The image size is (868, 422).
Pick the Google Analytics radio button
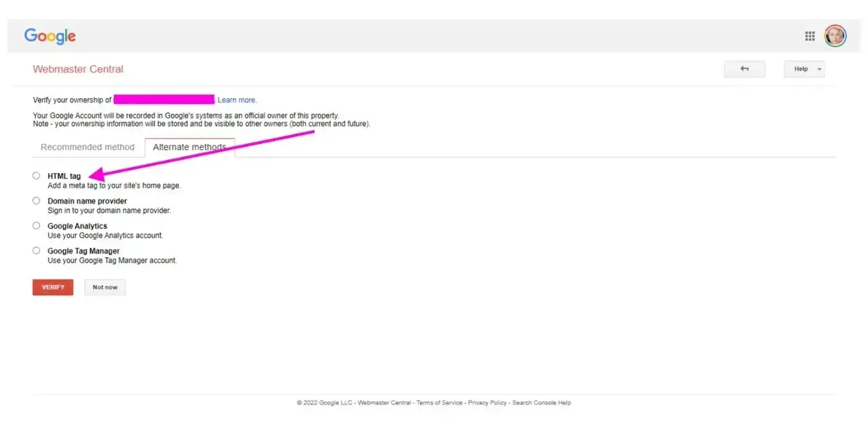pos(37,226)
